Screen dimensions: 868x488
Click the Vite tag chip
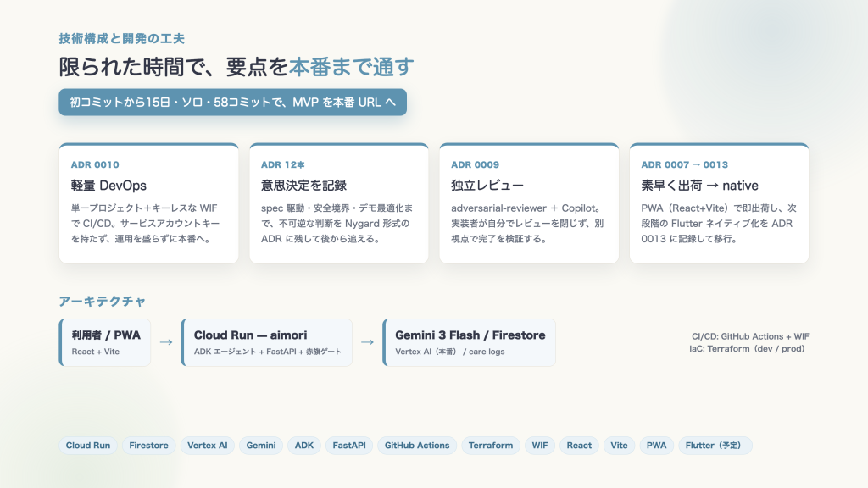pyautogui.click(x=619, y=446)
